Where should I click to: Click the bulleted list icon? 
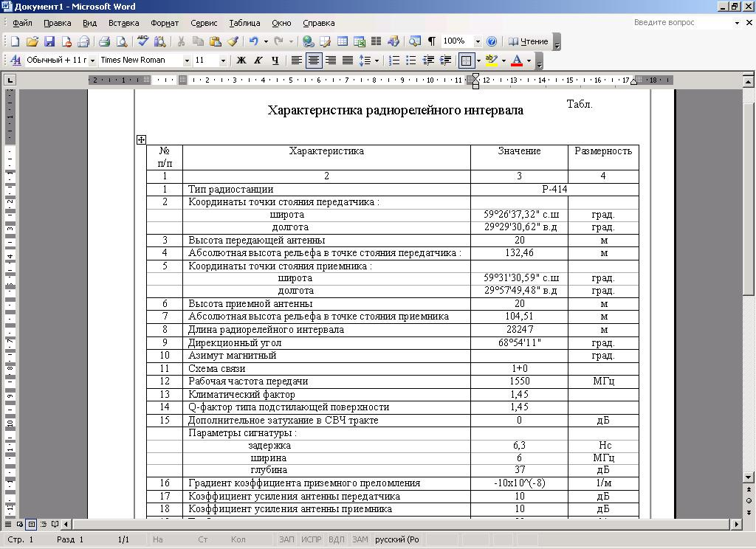pos(410,61)
